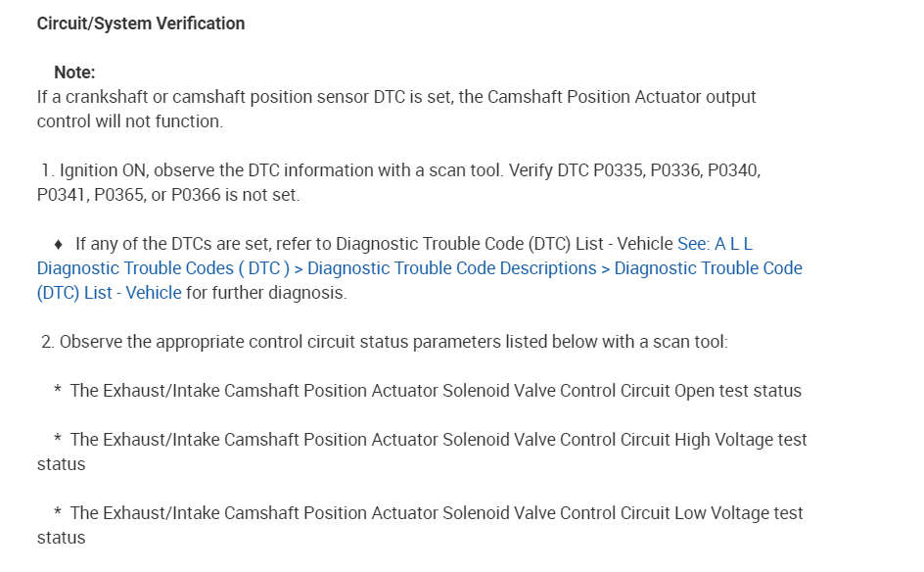The image size is (924, 572).
Task: Click "control will not function" text
Action: [130, 121]
